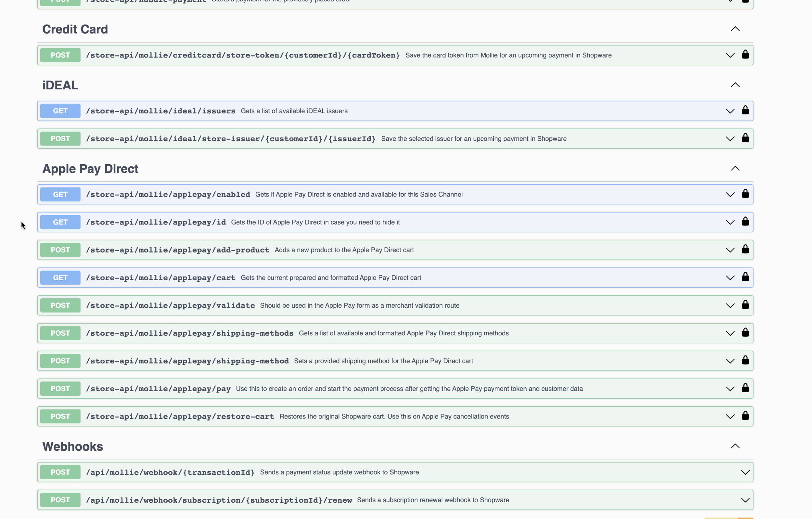Click lock icon on applepay/add-product row
Image resolution: width=812 pixels, height=519 pixels.
pyautogui.click(x=745, y=249)
